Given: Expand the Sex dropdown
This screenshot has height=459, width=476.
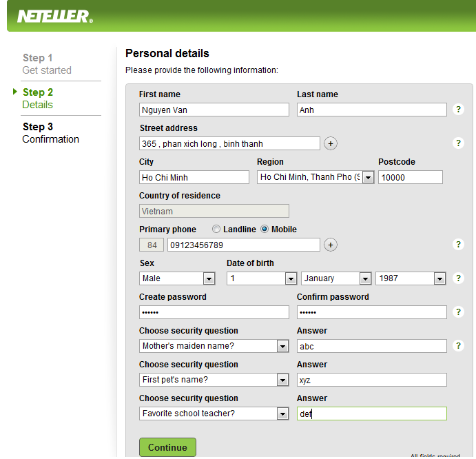Looking at the screenshot, I should coord(209,279).
